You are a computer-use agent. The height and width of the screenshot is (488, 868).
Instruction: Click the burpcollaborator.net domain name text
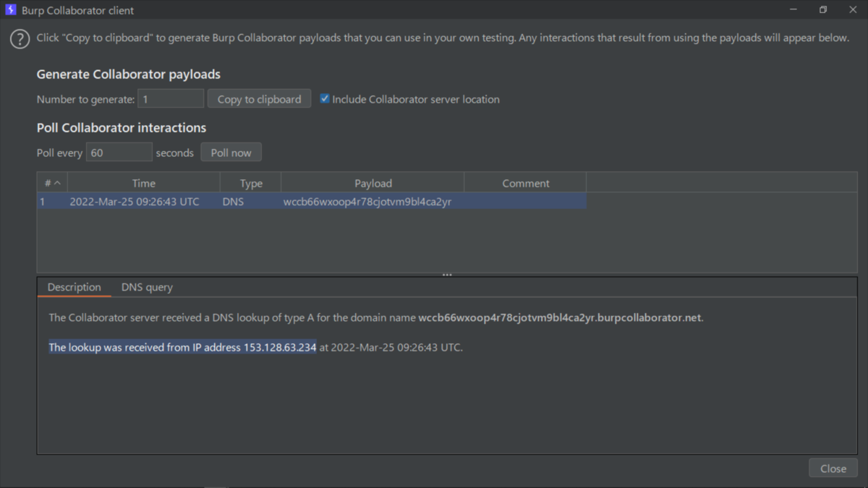[561, 317]
